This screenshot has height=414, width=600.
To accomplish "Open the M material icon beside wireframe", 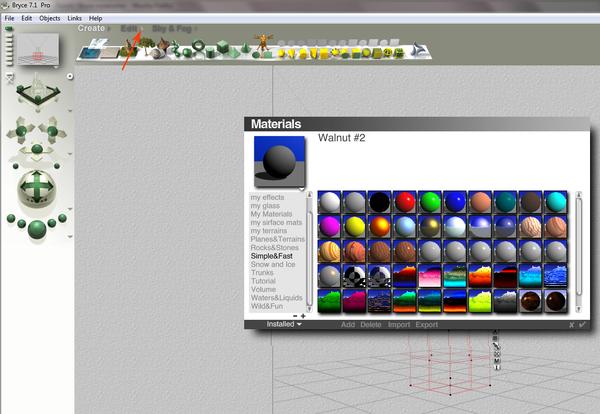I will coord(497,360).
